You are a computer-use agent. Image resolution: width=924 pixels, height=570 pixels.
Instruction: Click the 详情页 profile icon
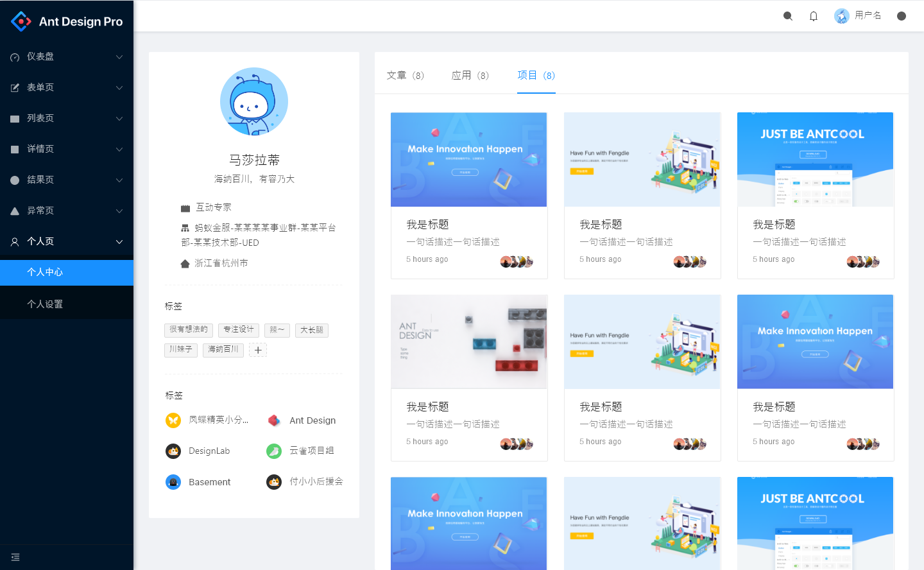(15, 150)
